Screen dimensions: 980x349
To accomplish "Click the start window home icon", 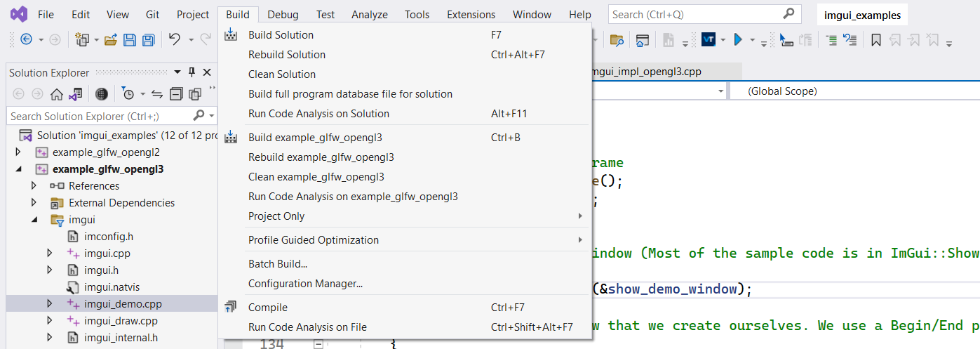I will point(642,40).
